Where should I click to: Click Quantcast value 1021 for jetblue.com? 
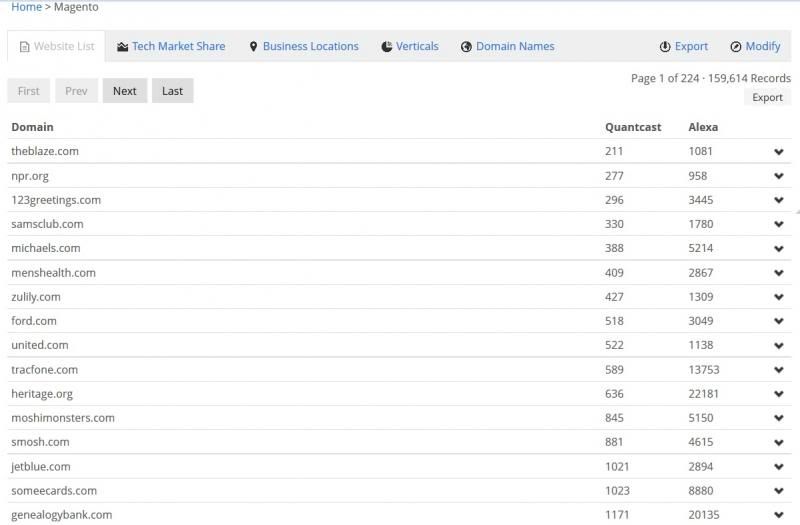(617, 466)
